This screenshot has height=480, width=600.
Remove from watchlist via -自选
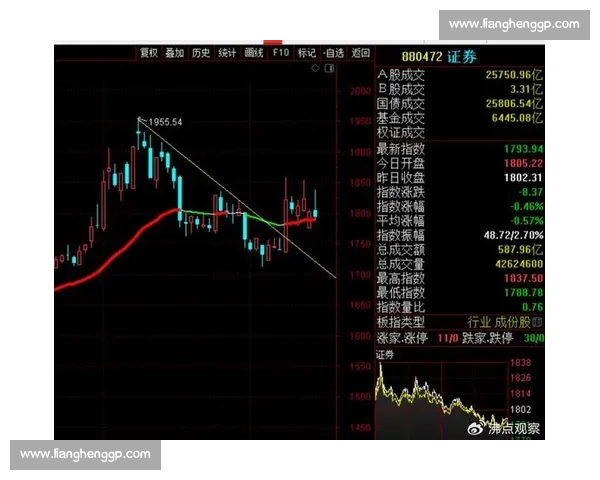tap(333, 53)
